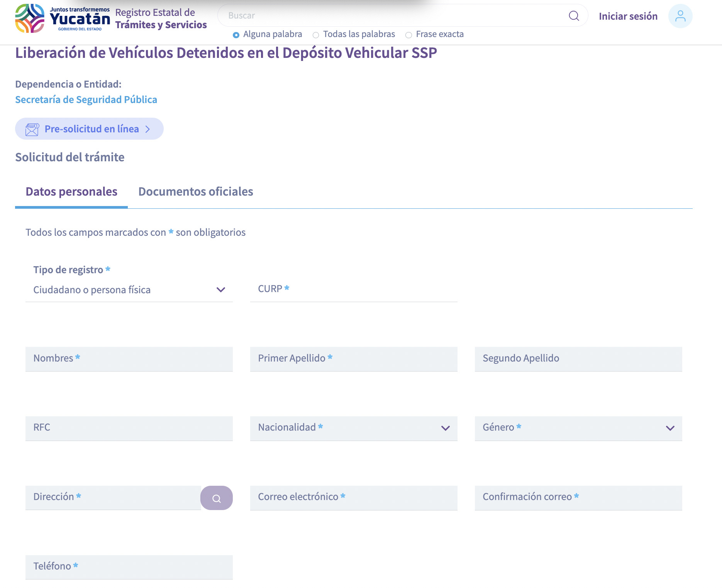Click the arrow beside Pre-solicitud en línea

click(x=147, y=129)
